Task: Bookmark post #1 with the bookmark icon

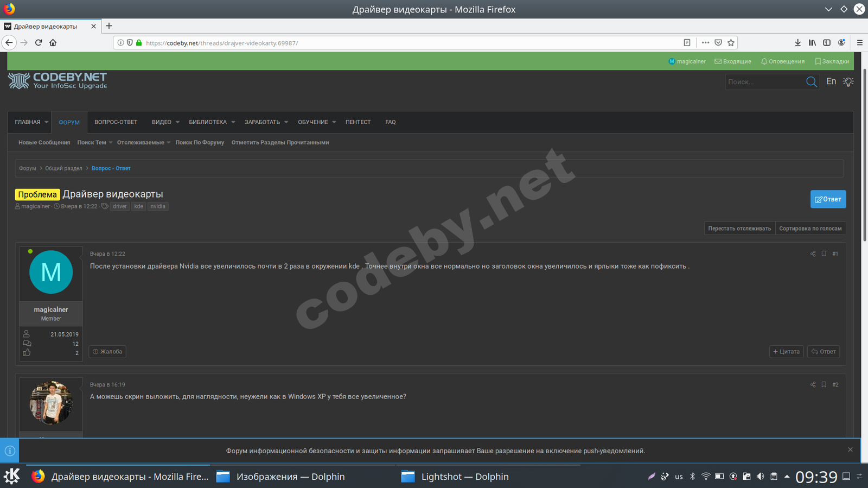Action: point(824,254)
